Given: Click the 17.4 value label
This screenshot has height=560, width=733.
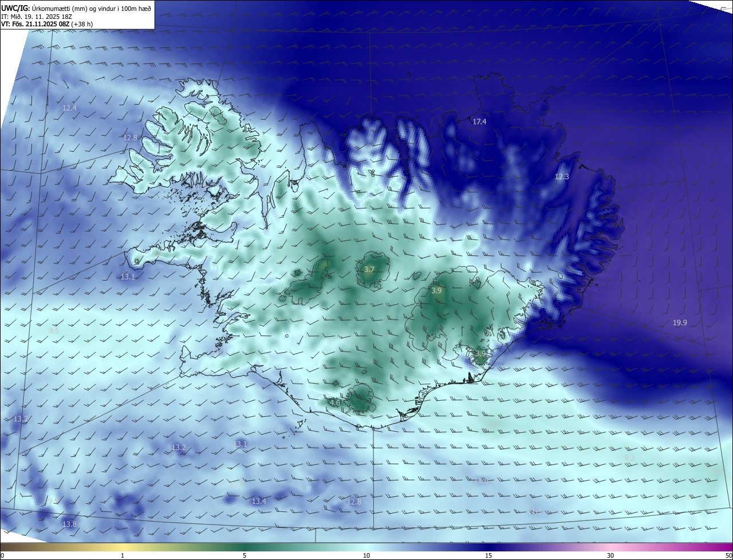Looking at the screenshot, I should pyautogui.click(x=479, y=121).
